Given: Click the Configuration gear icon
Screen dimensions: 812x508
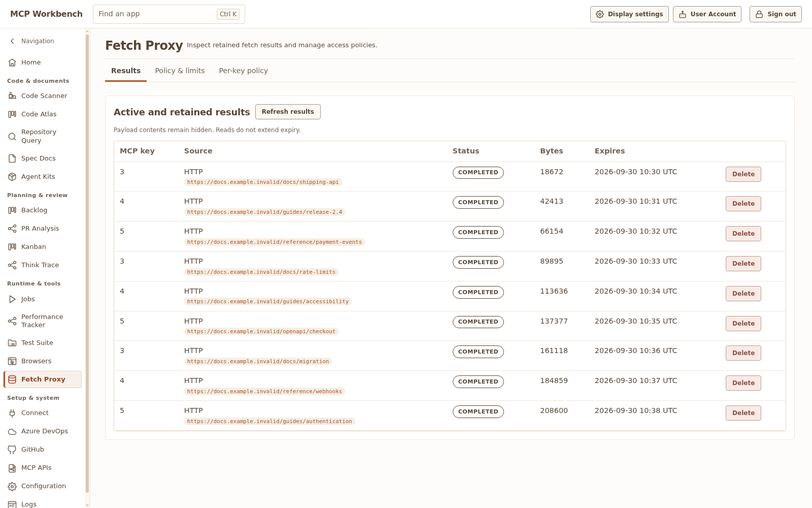Looking at the screenshot, I should pos(12,486).
